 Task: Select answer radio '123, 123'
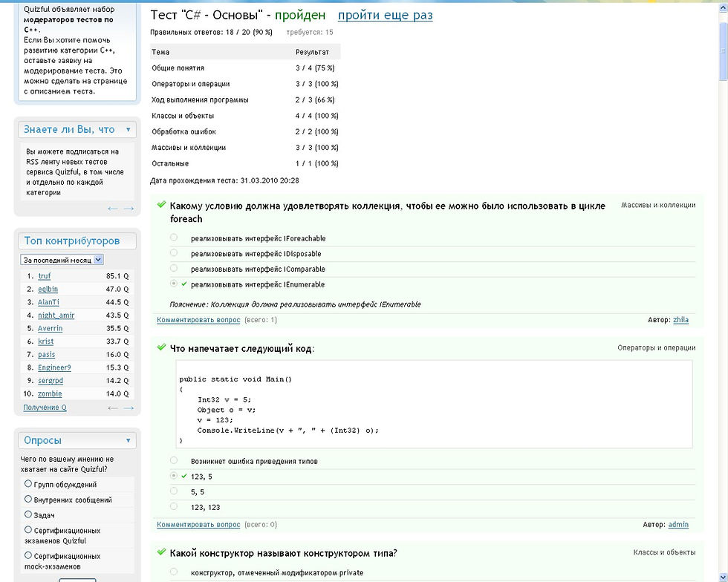174,506
